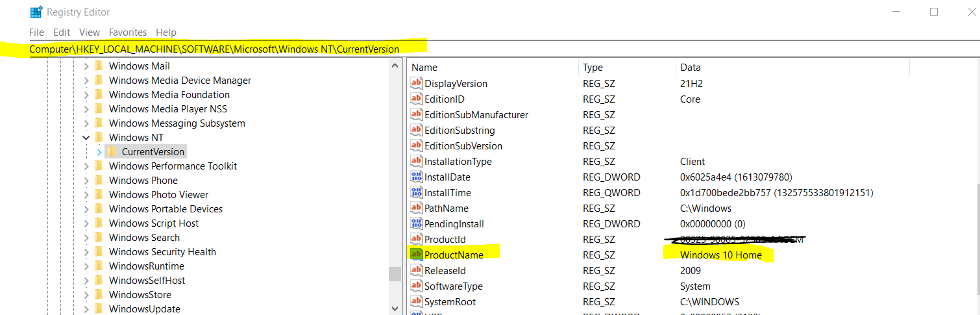Select the ProductName value name
980x315 pixels.
pyautogui.click(x=454, y=255)
